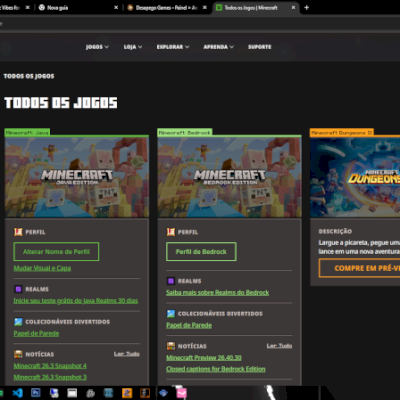The width and height of the screenshot is (400, 400).
Task: Click Ler Tudo in Java Notícias
Action: 127,354
